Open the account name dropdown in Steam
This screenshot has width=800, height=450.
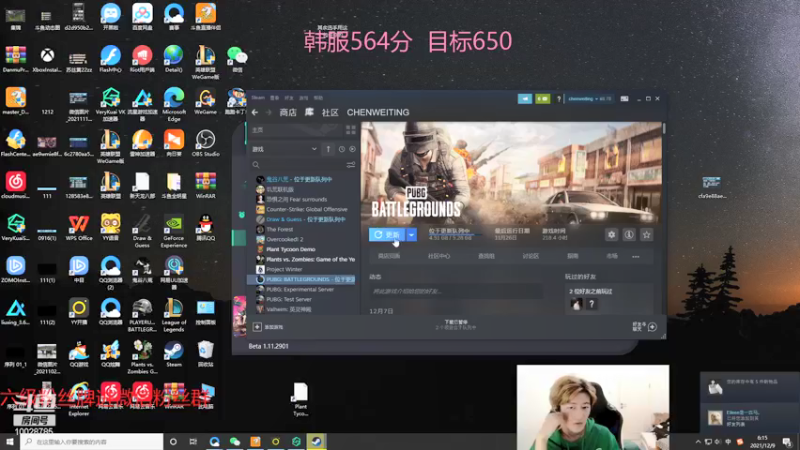[x=590, y=99]
